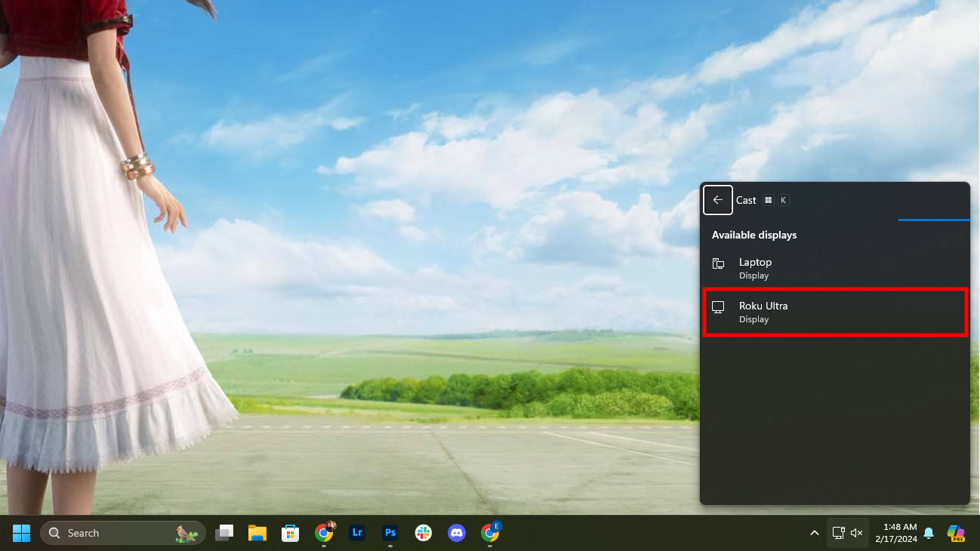Viewport: 980px width, 551px height.
Task: Open the clock showing 1:48 AM
Action: pyautogui.click(x=895, y=533)
